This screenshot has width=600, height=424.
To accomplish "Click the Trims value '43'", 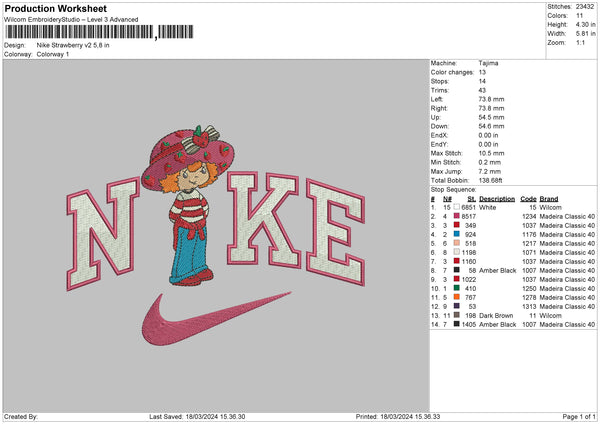I will (x=482, y=90).
